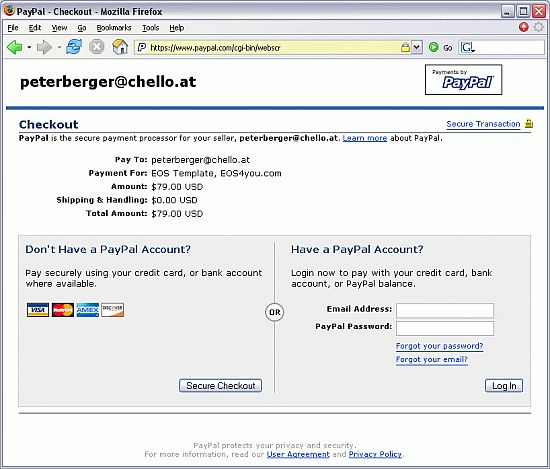Reload the page with the refresh icon
Image resolution: width=550 pixels, height=469 pixels.
click(x=74, y=47)
